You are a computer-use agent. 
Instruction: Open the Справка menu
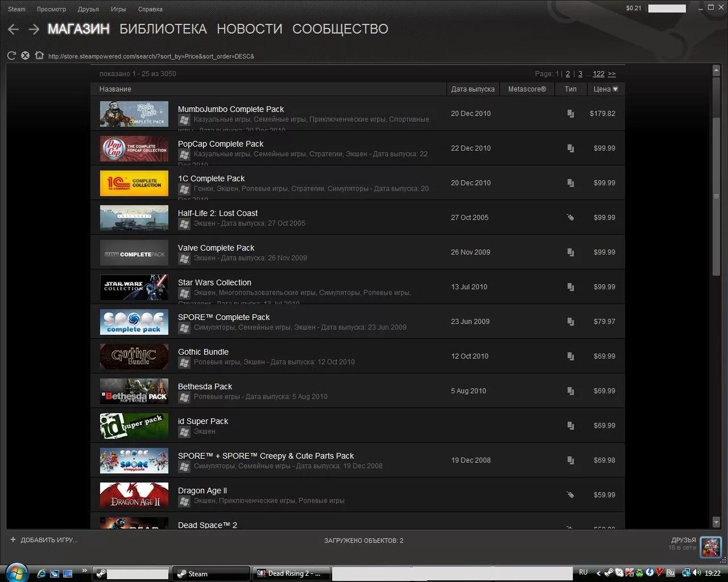coord(150,9)
